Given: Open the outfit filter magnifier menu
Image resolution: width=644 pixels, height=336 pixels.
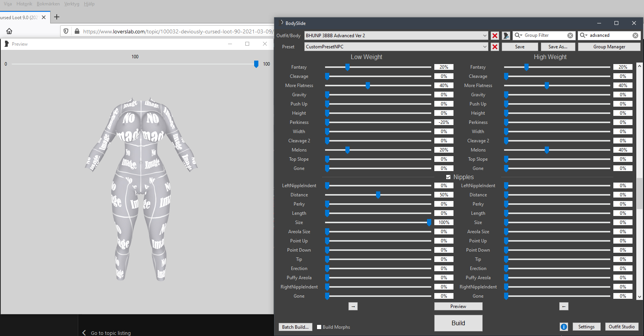Looking at the screenshot, I should 583,35.
